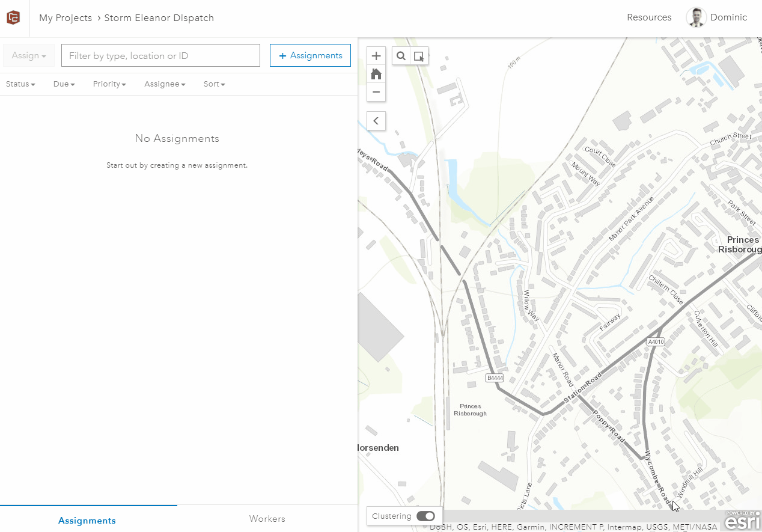Click the Fairway street label

pos(610,323)
